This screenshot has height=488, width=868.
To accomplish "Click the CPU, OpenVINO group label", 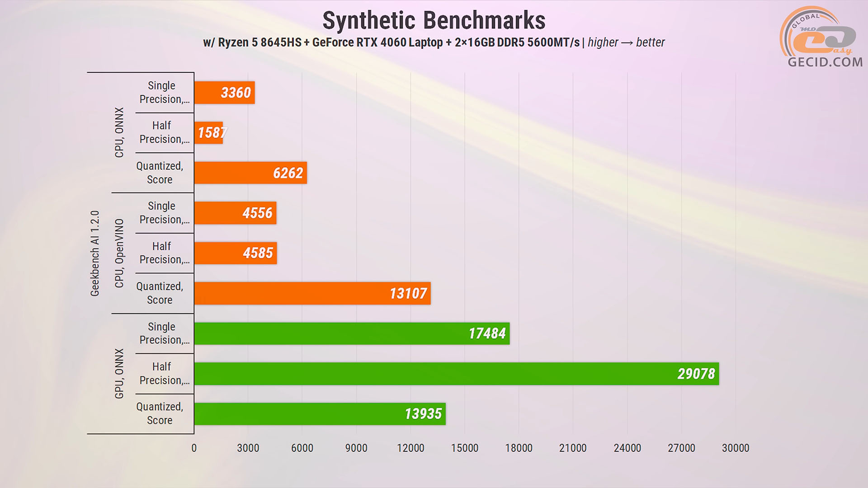I will point(119,253).
